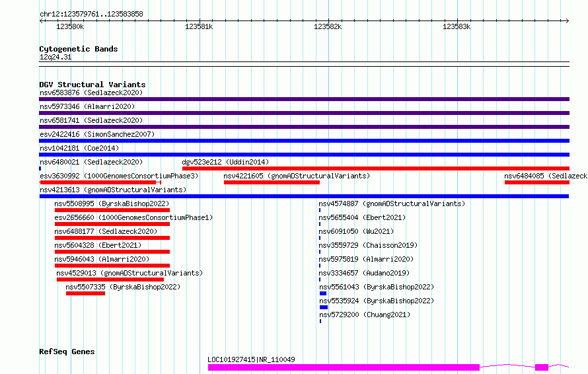This screenshot has height=374, width=588.
Task: Open variant nsv5973346 (Almarri2020) label
Action: click(x=87, y=106)
